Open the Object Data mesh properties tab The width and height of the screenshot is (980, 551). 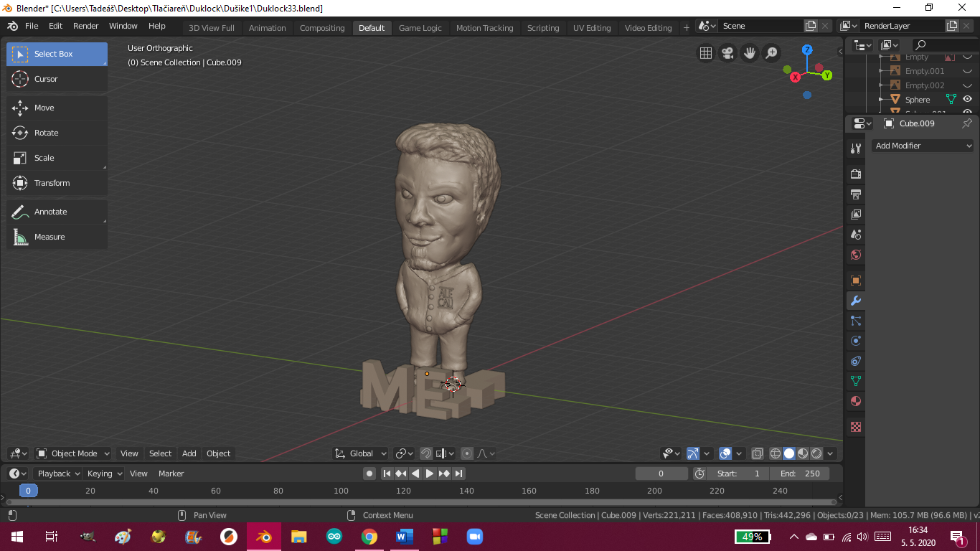point(855,381)
